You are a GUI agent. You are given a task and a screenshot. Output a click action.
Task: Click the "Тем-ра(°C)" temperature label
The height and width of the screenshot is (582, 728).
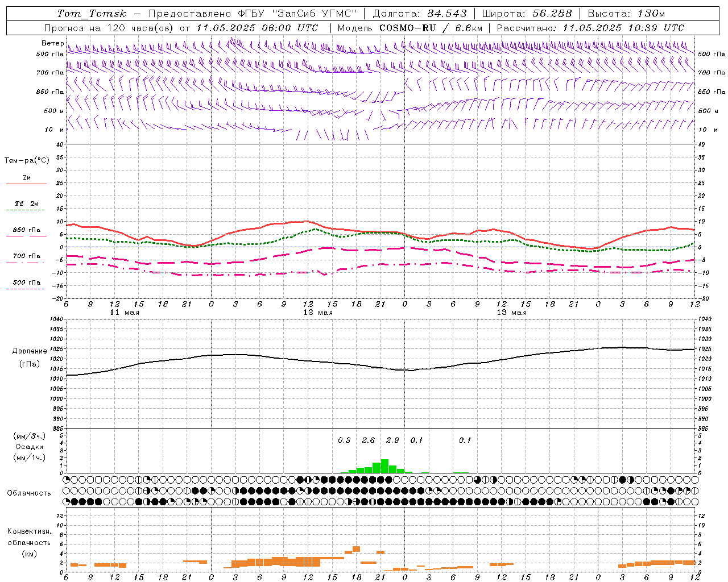pyautogui.click(x=27, y=161)
